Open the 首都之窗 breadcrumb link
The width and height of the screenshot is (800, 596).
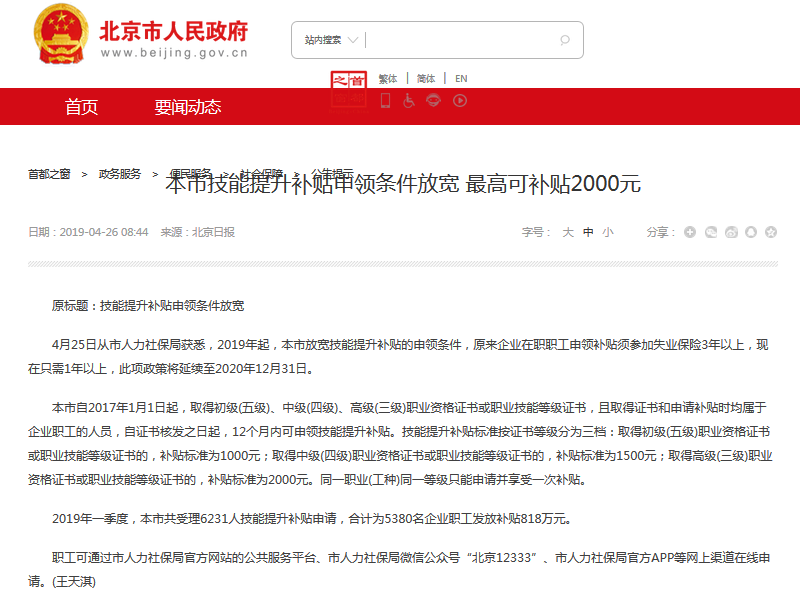pyautogui.click(x=50, y=172)
